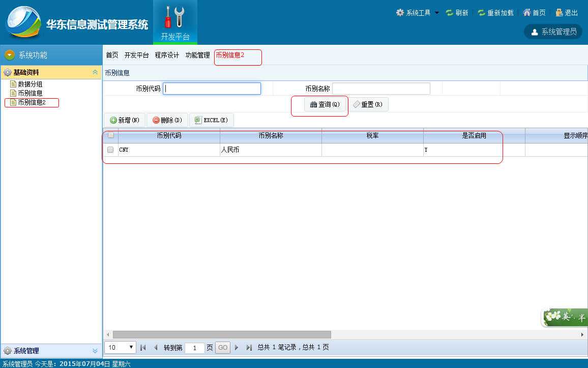Open 币别信息 in the tree

[30, 93]
